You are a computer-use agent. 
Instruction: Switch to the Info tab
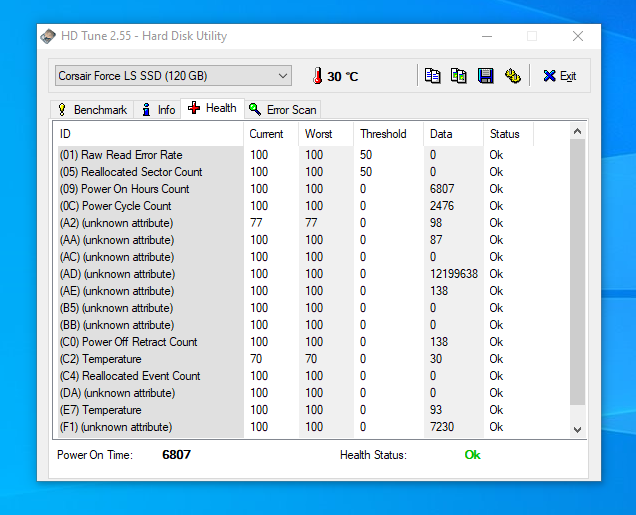click(158, 109)
